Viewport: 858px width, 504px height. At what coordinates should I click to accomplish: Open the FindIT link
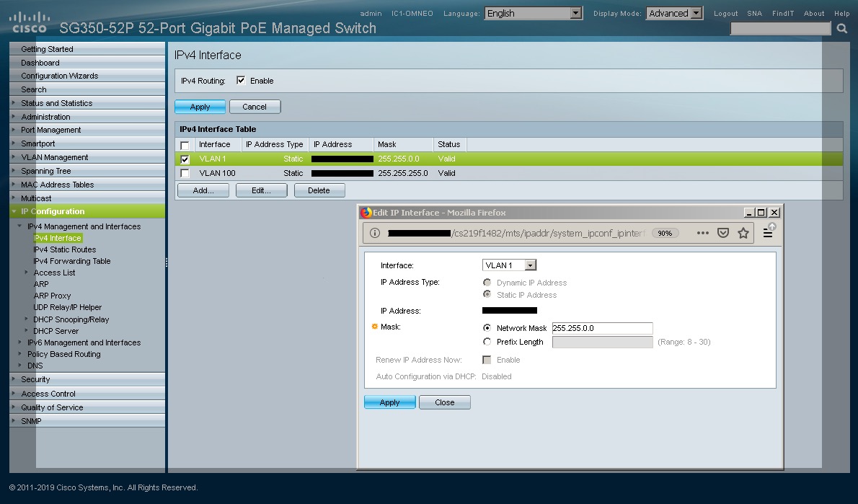(783, 13)
